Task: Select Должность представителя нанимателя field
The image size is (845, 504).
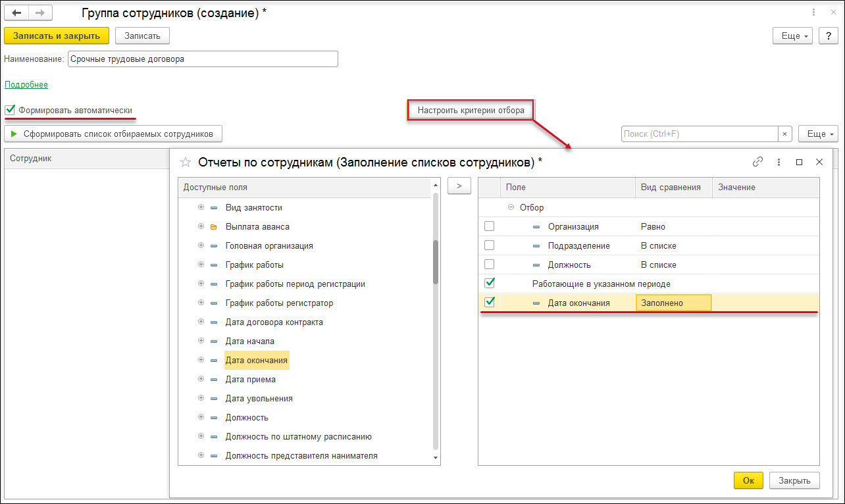Action: 301,456
